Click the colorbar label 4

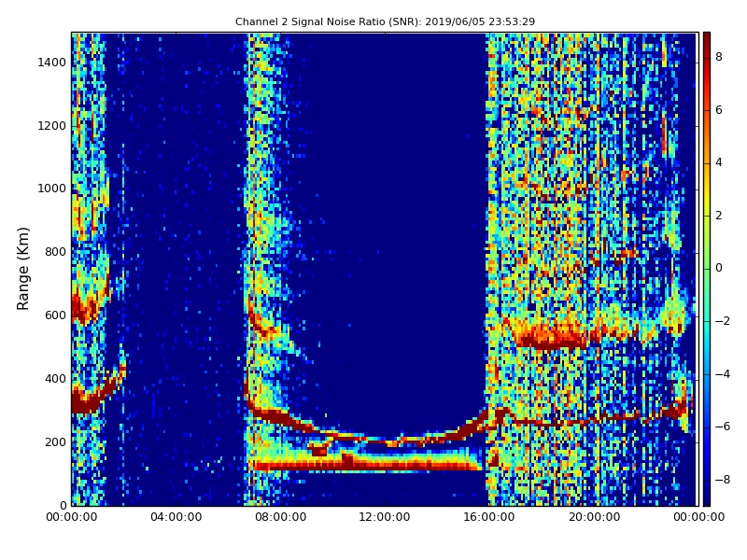coord(719,162)
